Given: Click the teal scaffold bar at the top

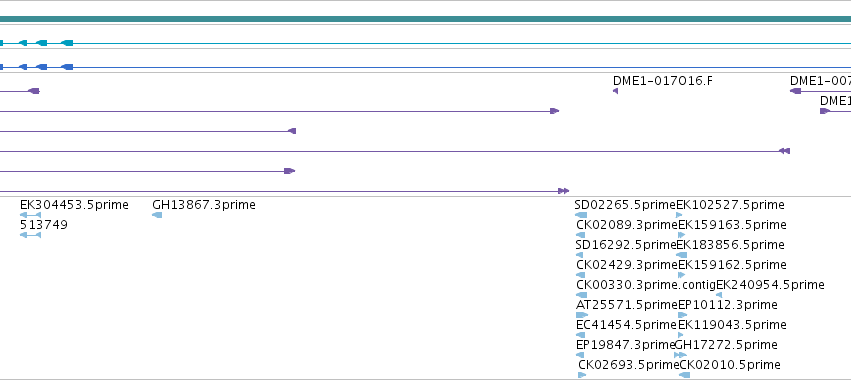Looking at the screenshot, I should (426, 19).
